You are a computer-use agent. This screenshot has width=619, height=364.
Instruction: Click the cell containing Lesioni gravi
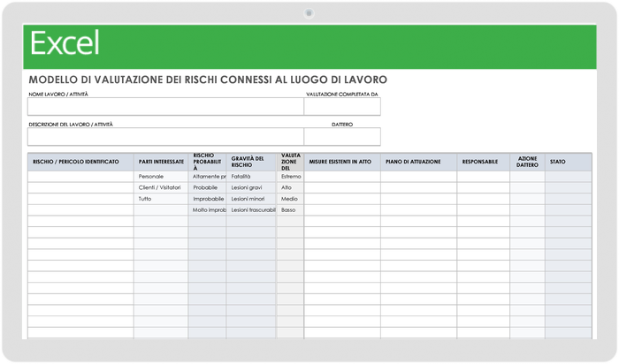point(251,187)
